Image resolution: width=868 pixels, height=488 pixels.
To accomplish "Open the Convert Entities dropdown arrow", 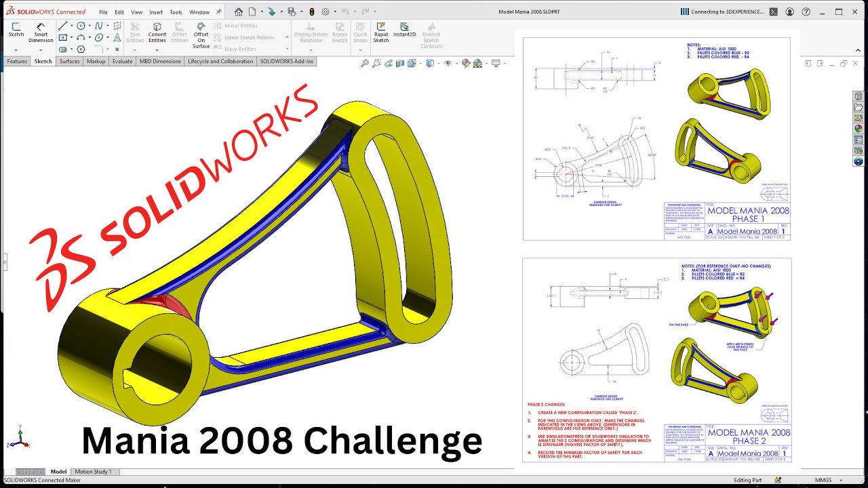I will (x=157, y=50).
